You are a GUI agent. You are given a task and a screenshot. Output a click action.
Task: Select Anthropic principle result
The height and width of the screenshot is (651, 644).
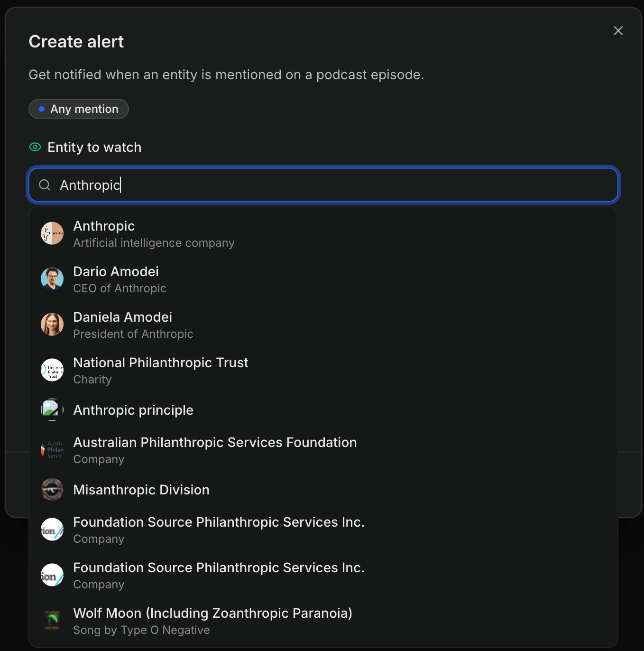(323, 410)
